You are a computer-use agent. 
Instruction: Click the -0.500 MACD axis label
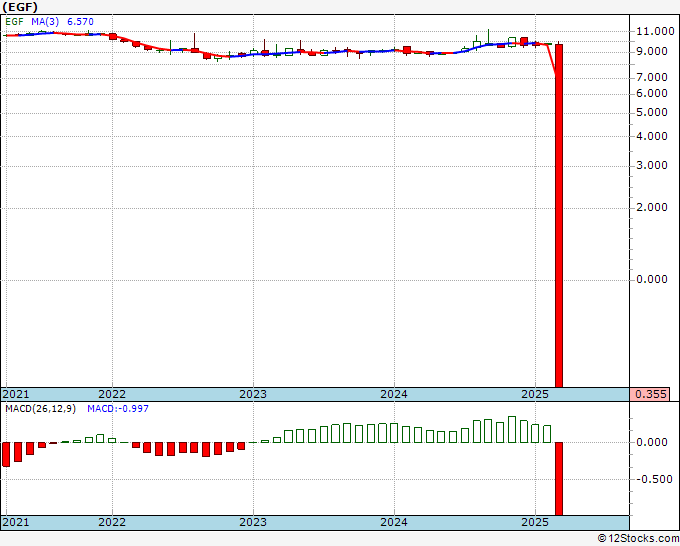(x=654, y=479)
